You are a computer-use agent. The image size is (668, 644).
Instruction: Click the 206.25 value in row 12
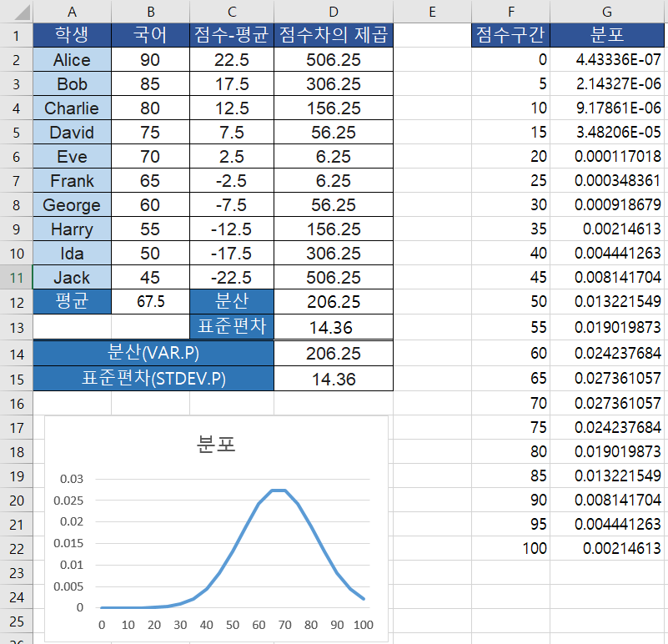click(x=334, y=302)
